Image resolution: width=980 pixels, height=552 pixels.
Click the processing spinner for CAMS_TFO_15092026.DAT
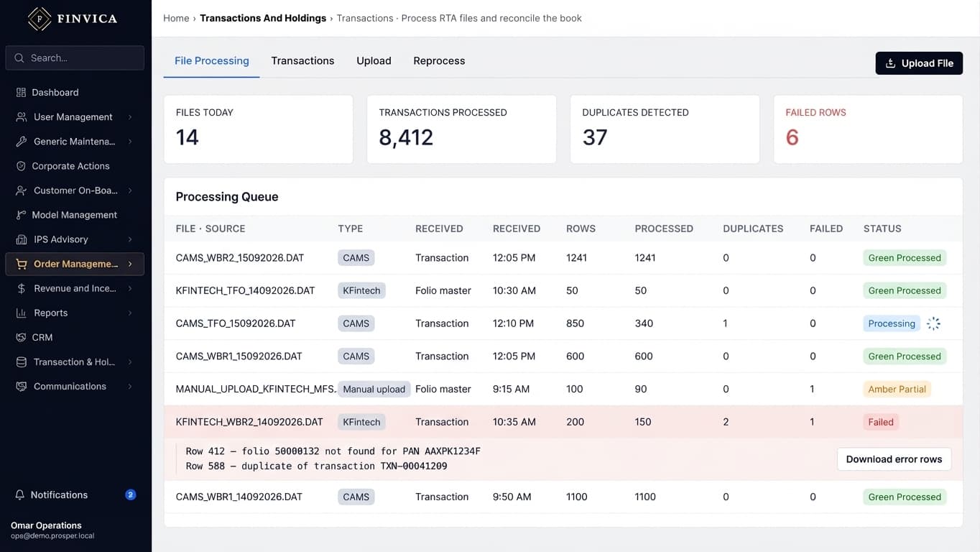tap(933, 323)
